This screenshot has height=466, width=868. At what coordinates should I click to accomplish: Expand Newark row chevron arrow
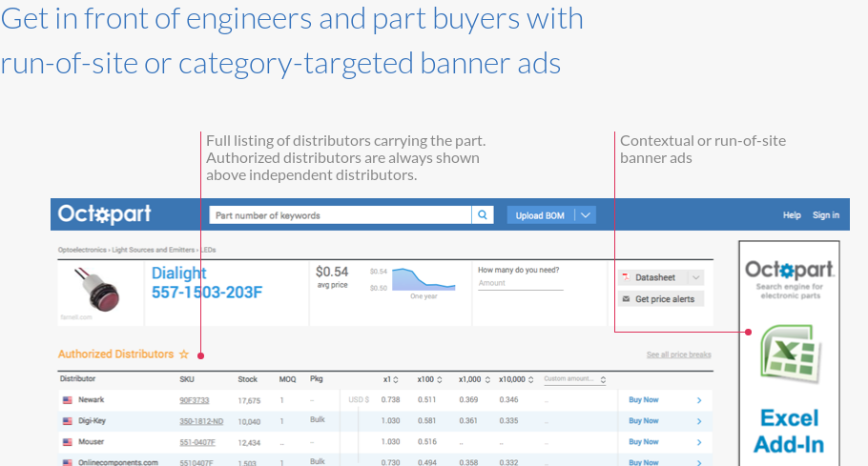tap(699, 400)
